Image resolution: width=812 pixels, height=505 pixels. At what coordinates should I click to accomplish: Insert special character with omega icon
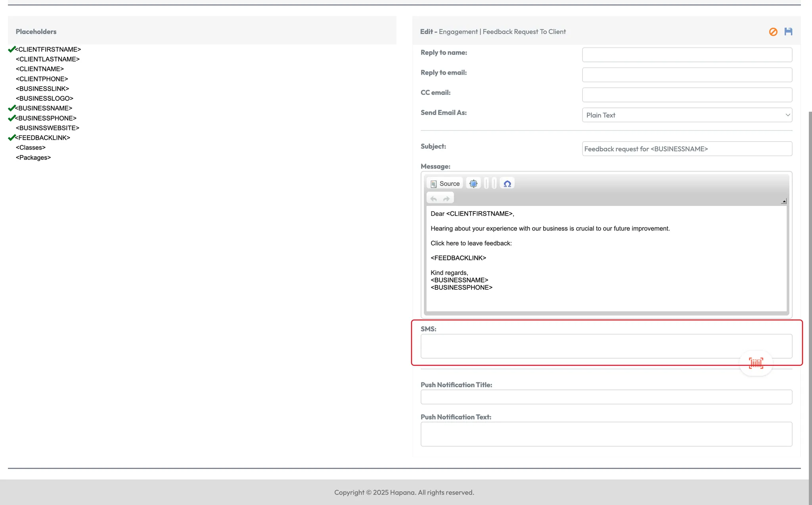(x=507, y=184)
